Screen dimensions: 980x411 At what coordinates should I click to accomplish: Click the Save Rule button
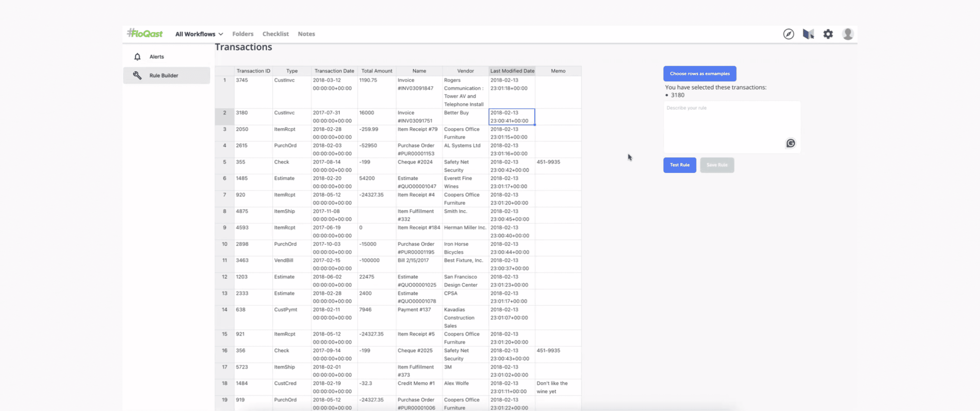[x=717, y=165]
